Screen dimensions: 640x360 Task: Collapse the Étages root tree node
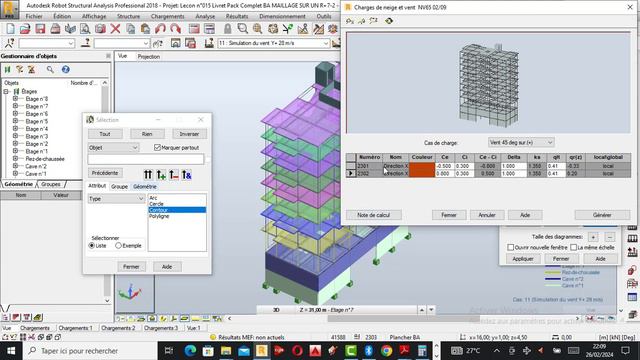click(6, 91)
